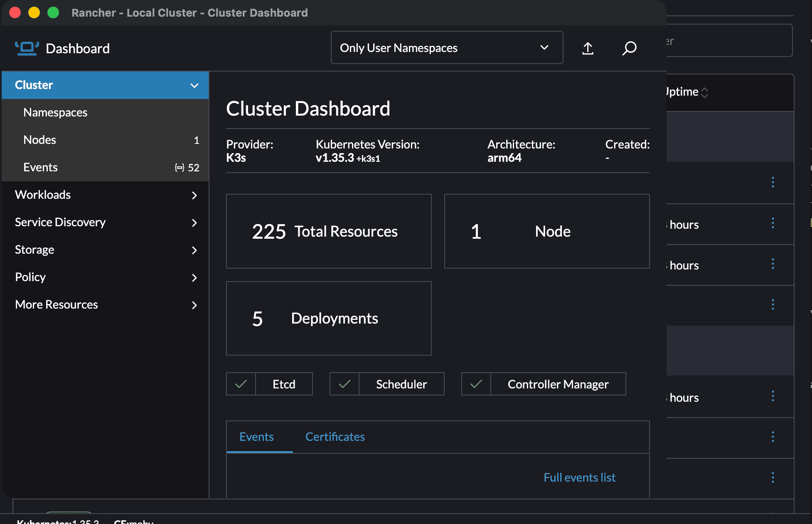Select the Events tab

(x=256, y=437)
